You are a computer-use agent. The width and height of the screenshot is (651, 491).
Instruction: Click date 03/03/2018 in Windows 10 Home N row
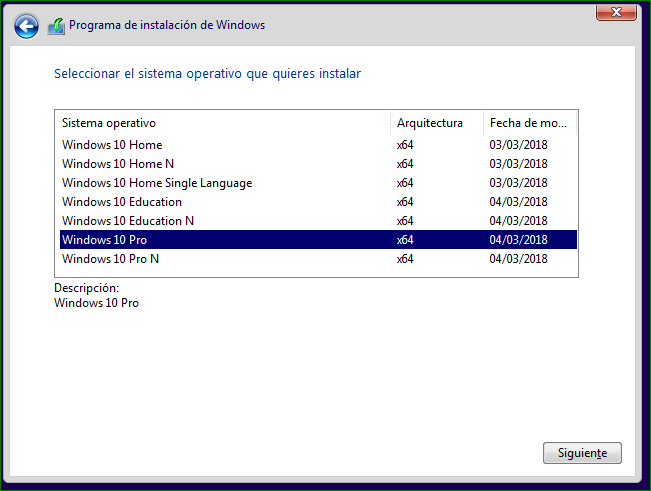point(518,164)
